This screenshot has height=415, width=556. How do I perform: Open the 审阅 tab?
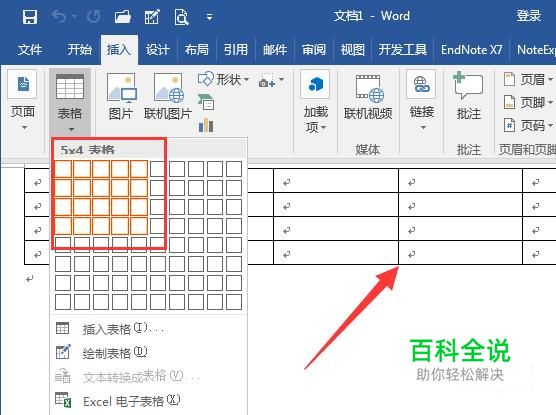313,50
